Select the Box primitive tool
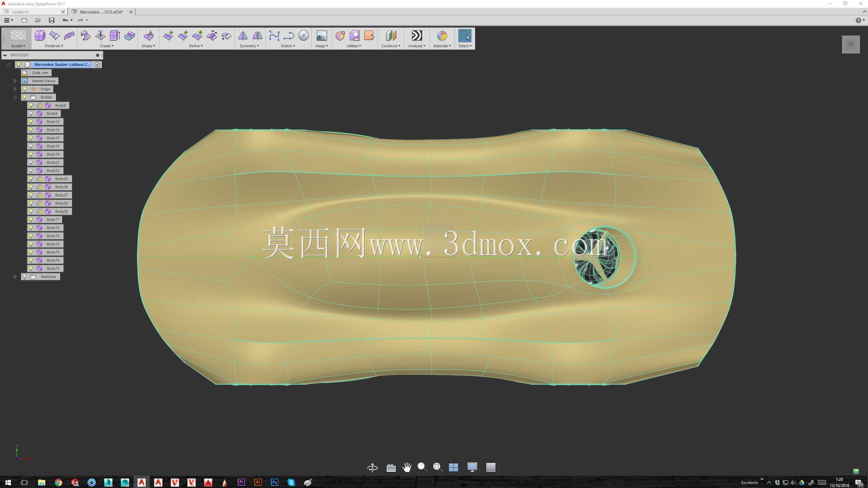868x488 pixels. click(40, 35)
